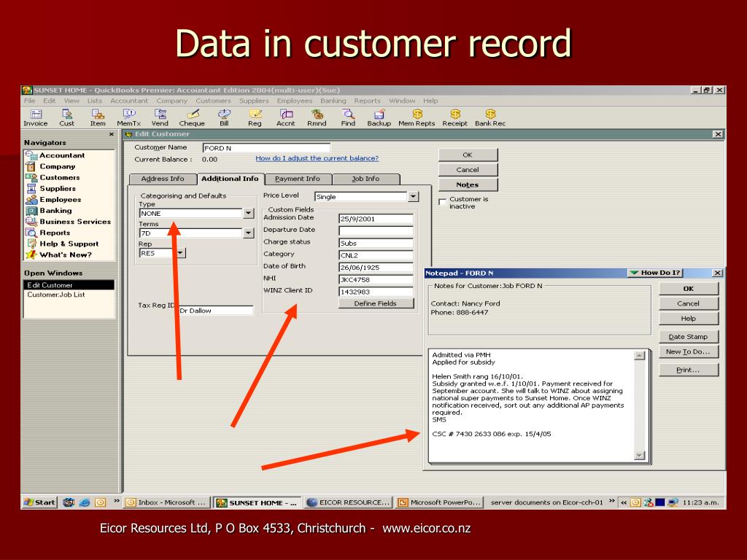Click the WINZ Client ID field
This screenshot has width=747, height=560.
coord(376,292)
